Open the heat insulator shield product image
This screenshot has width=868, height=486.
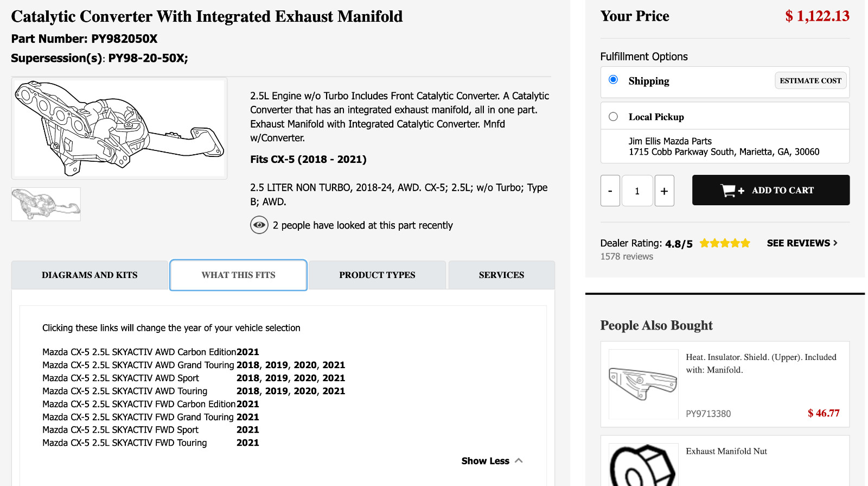tap(643, 384)
